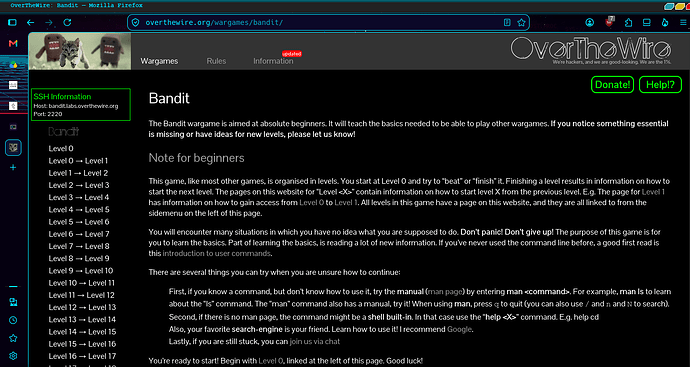This screenshot has width=690, height=367.
Task: Open the tabs/sidebar view toolbar icon
Action: [646, 22]
